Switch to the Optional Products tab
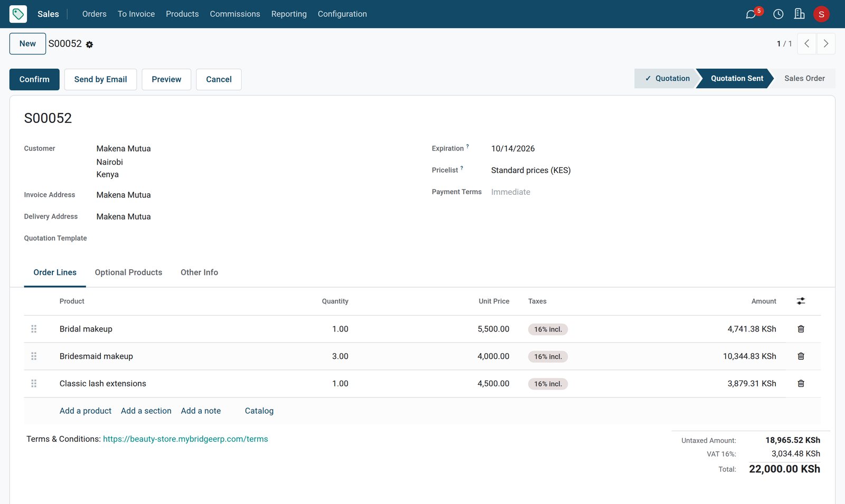 (x=128, y=272)
